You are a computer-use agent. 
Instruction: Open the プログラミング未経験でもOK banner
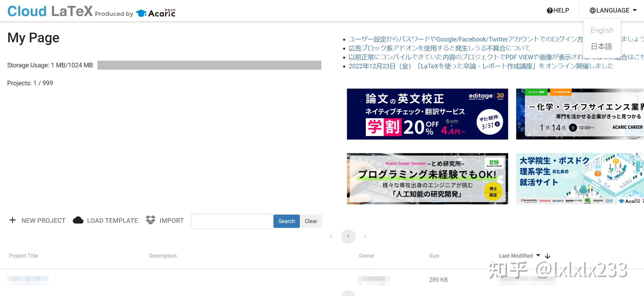pos(427,179)
